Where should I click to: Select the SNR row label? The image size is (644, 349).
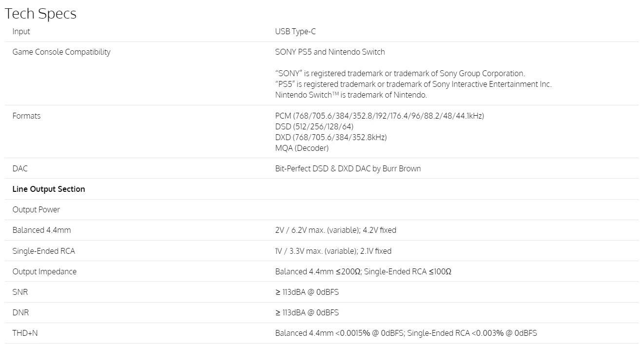tap(20, 292)
